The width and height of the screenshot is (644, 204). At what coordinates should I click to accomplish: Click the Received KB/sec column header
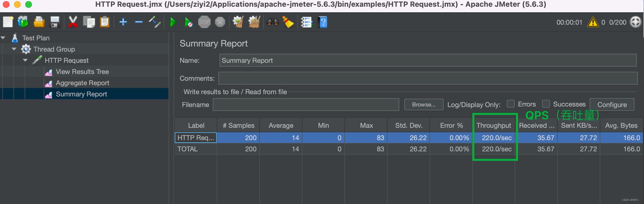point(536,126)
